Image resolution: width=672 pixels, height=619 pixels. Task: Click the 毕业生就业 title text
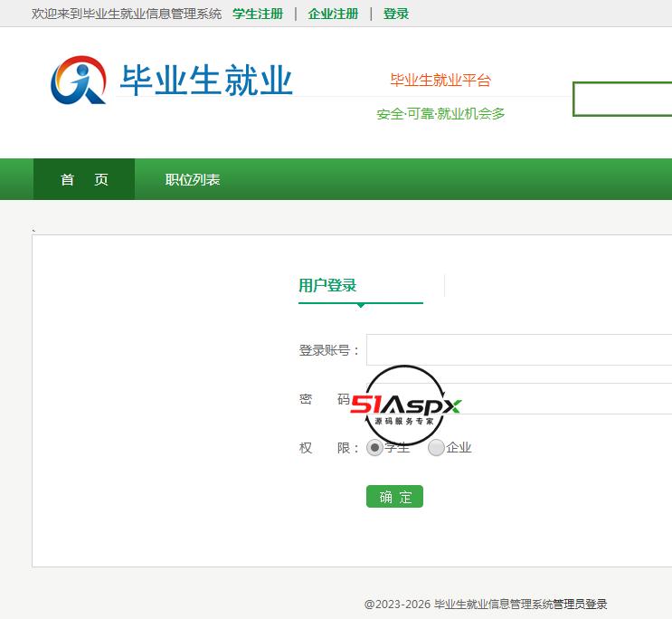click(206, 81)
